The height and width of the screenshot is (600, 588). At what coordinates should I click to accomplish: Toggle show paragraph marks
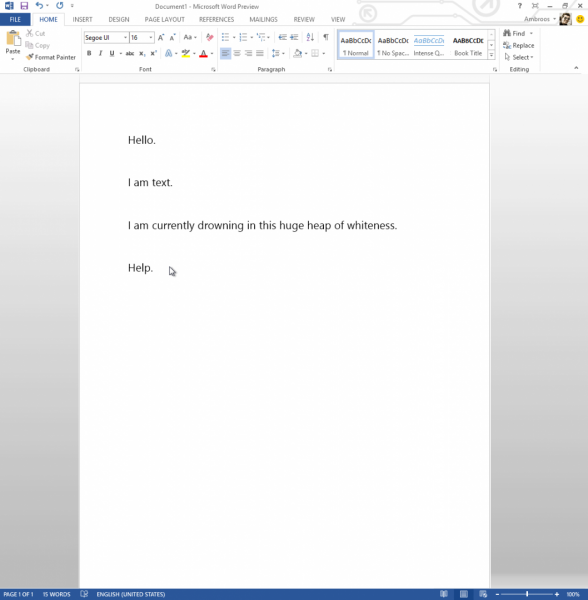click(326, 37)
